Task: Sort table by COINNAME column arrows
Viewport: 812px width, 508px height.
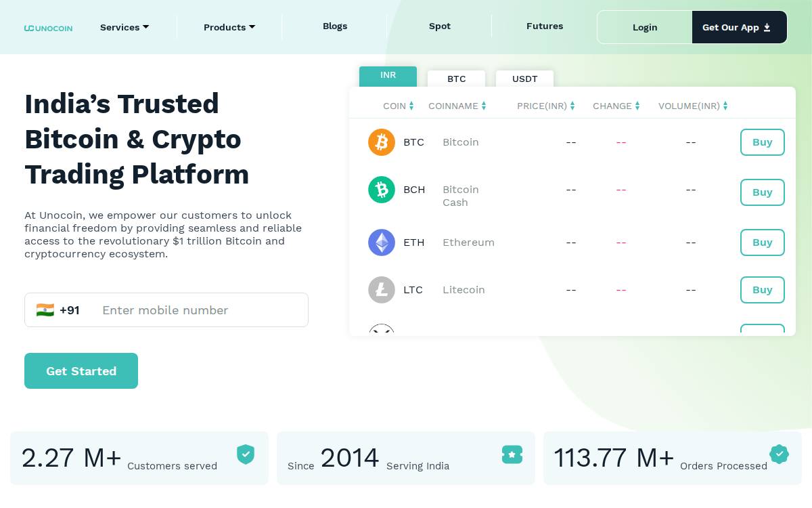Action: coord(484,106)
